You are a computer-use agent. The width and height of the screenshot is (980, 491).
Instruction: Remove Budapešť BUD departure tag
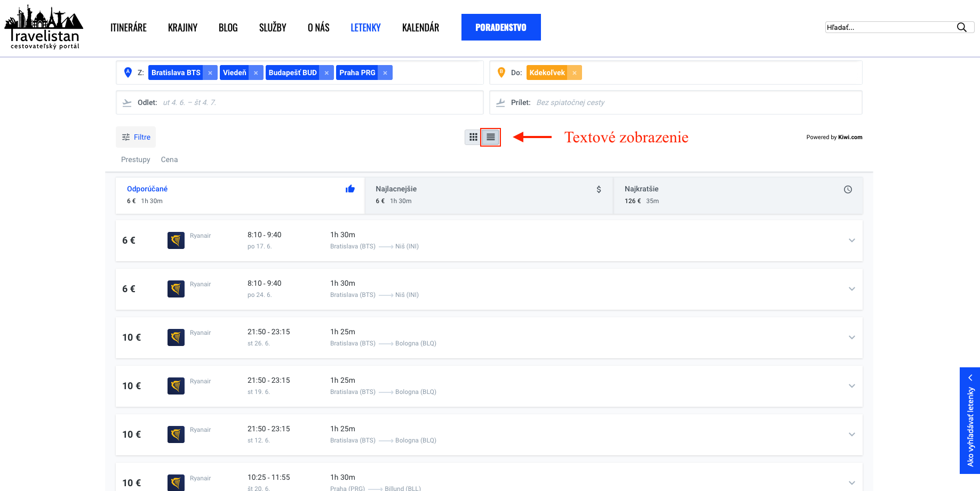(x=326, y=73)
